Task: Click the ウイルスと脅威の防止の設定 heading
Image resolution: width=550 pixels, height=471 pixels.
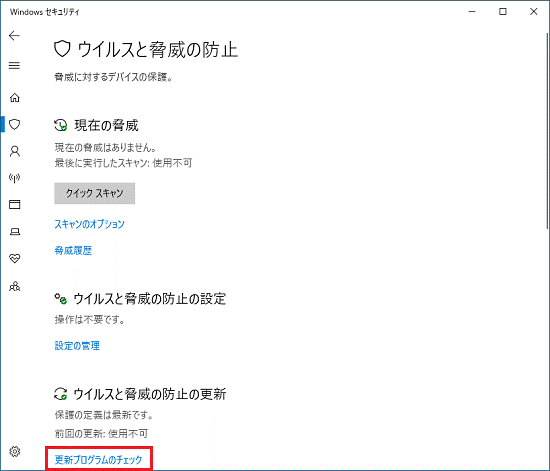Action: pyautogui.click(x=149, y=299)
